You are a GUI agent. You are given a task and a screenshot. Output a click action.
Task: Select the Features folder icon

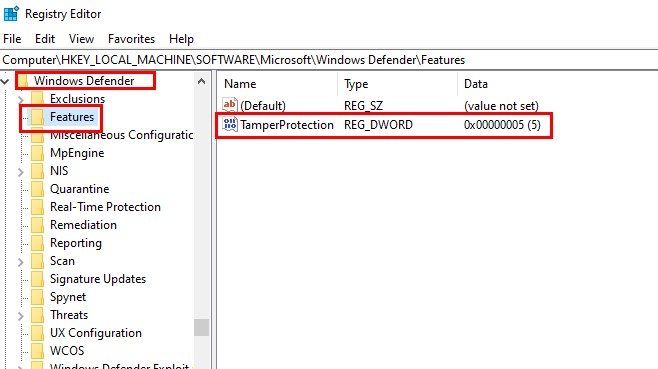click(37, 117)
